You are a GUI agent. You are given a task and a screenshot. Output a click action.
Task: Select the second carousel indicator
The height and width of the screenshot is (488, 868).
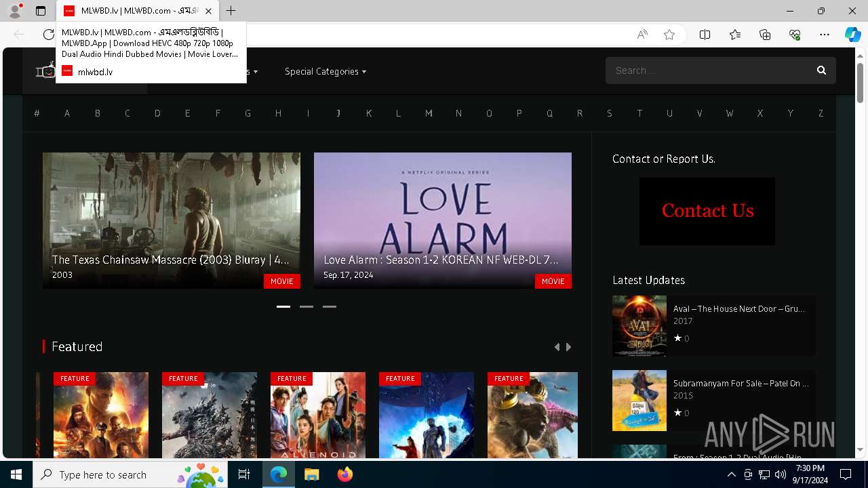pyautogui.click(x=307, y=306)
